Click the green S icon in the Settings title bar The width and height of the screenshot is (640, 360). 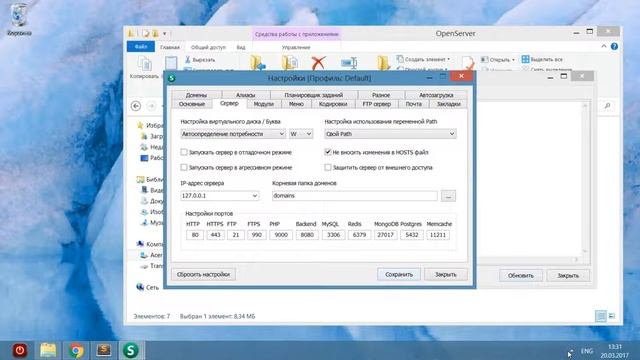(172, 78)
